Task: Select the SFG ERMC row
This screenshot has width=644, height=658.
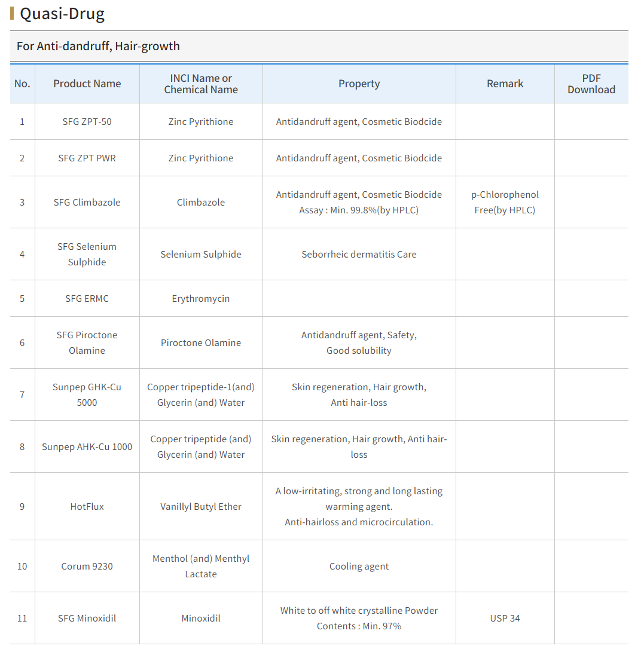Action: 319,298
